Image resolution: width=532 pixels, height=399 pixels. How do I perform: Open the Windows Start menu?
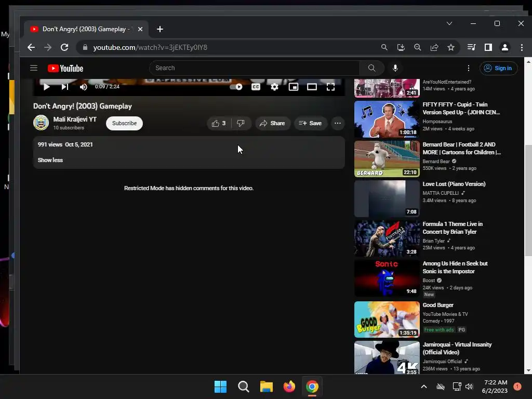point(220,387)
